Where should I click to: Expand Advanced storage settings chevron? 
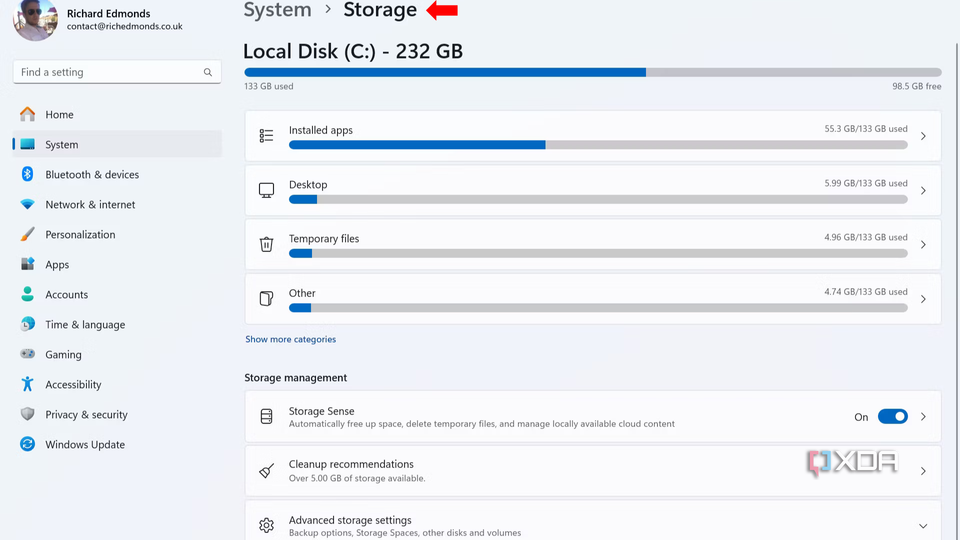click(x=923, y=526)
